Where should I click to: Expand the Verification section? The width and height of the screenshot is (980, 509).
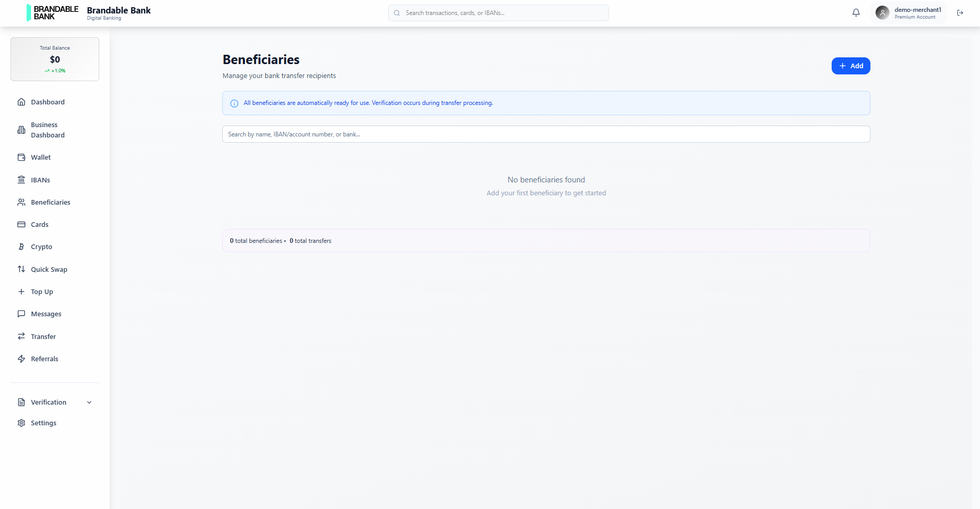click(x=54, y=402)
